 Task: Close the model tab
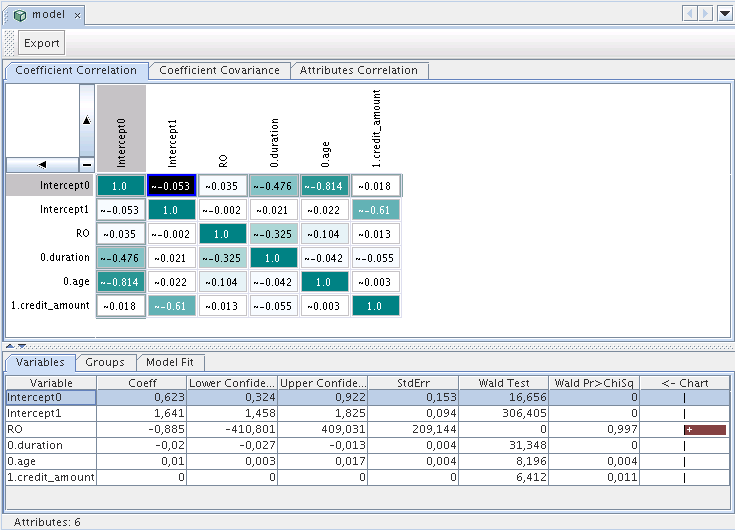[x=77, y=15]
